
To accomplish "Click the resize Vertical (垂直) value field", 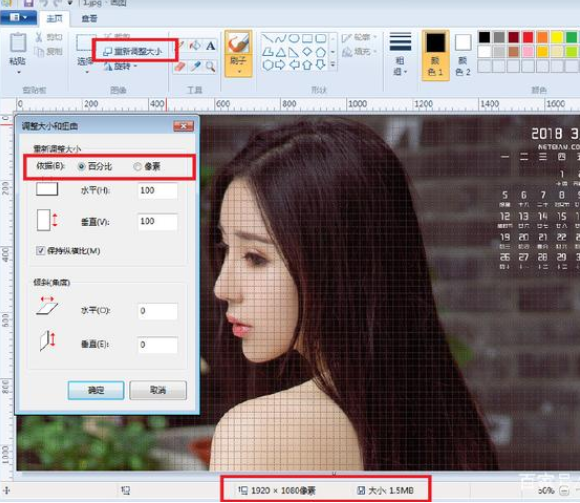I will click(x=158, y=222).
